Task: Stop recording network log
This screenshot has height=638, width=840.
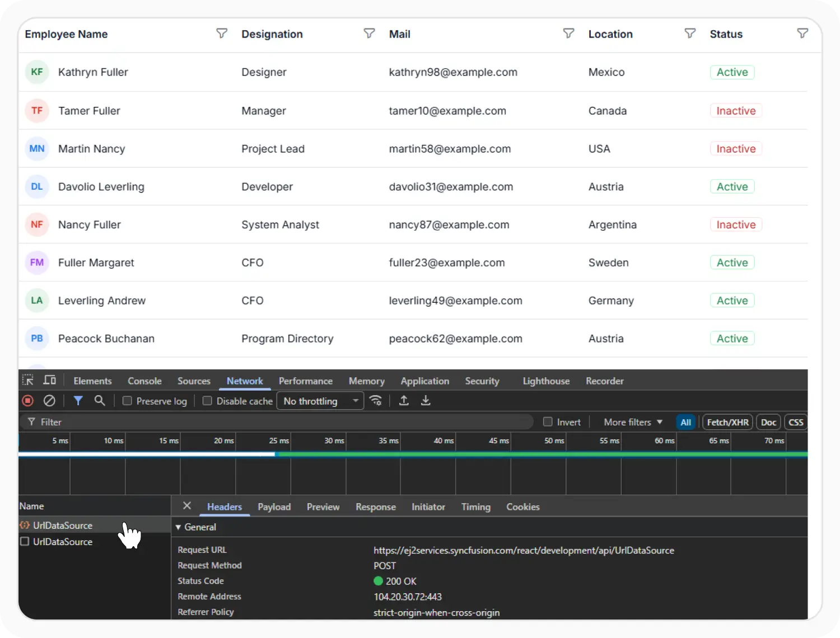Action: [28, 401]
